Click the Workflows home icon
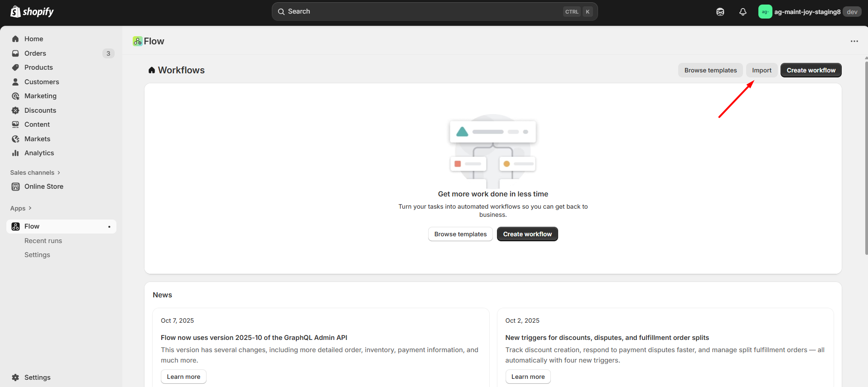The height and width of the screenshot is (387, 868). coord(152,70)
